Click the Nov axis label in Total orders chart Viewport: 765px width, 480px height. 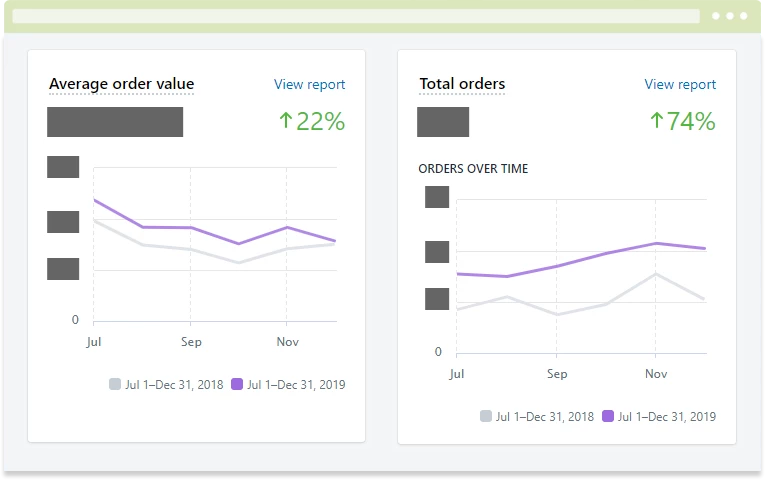pyautogui.click(x=656, y=374)
